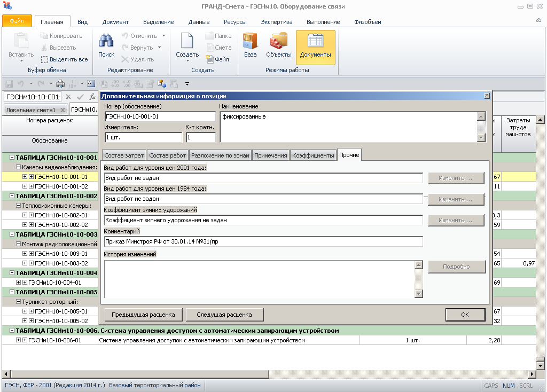Click the Документы ribbon button
The height and width of the screenshot is (392, 547).
(x=315, y=45)
